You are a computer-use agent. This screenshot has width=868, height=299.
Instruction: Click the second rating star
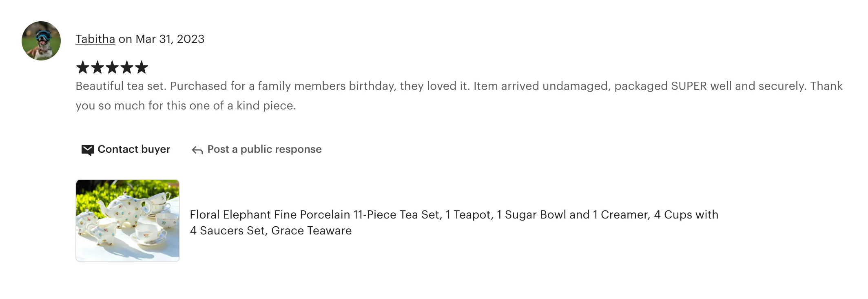coord(97,67)
